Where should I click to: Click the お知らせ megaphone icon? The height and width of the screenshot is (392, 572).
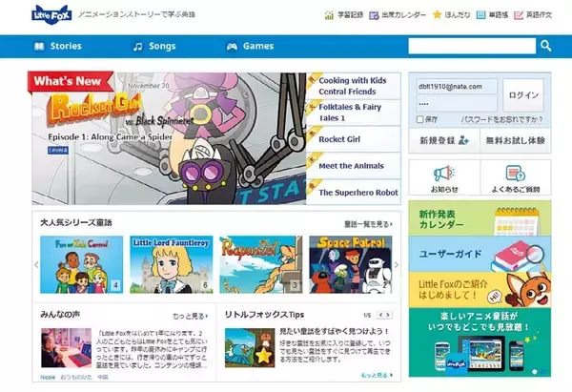(443, 174)
